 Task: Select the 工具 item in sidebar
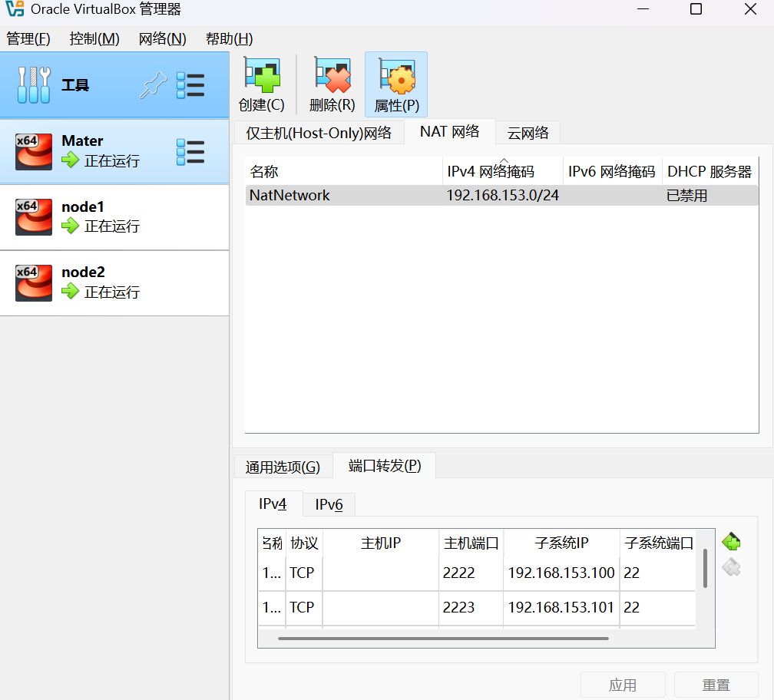point(114,85)
